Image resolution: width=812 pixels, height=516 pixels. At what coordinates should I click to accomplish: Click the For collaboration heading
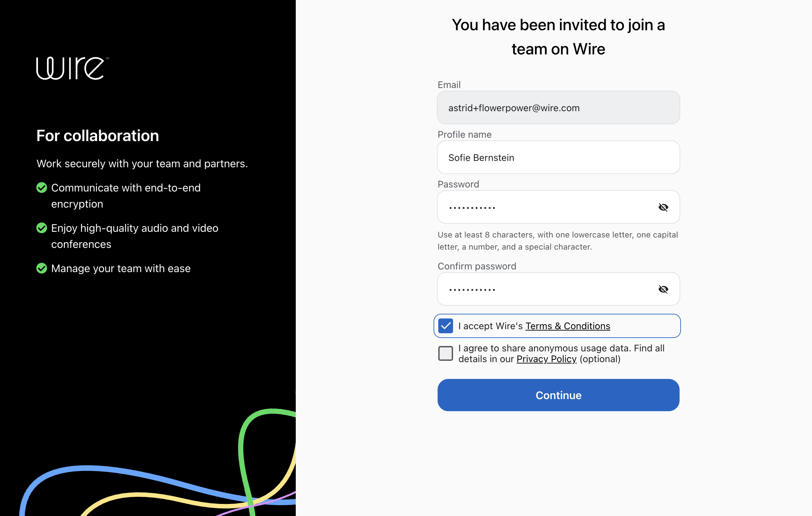[x=97, y=136]
